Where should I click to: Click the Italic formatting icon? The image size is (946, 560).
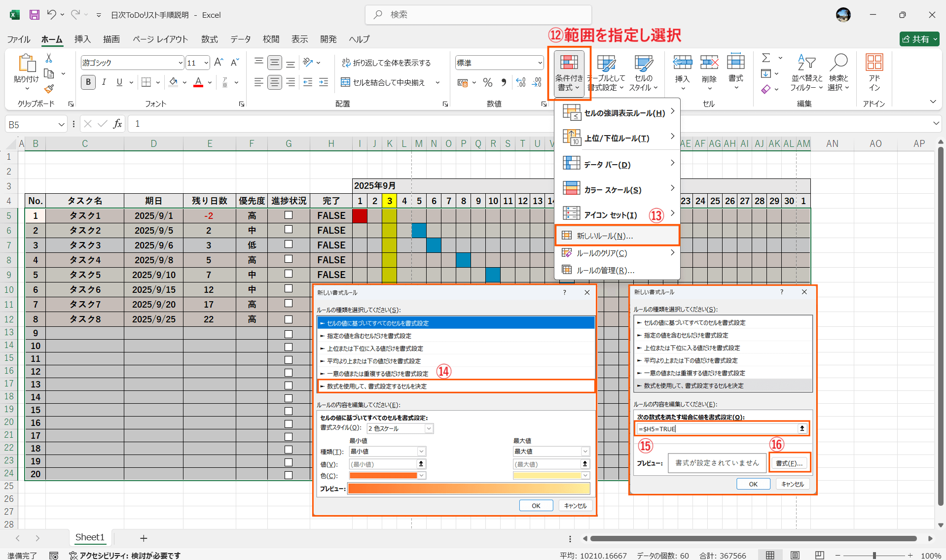click(x=104, y=82)
